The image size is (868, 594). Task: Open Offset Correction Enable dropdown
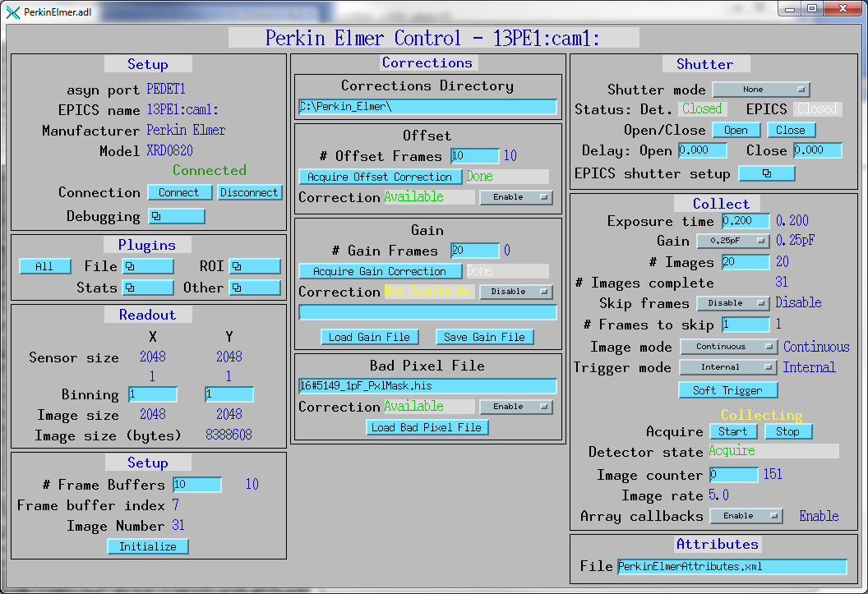pos(516,197)
